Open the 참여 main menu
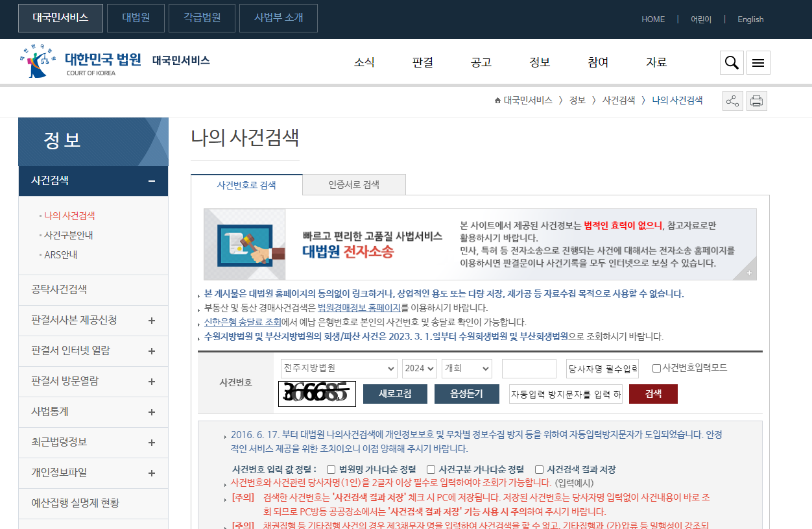The width and height of the screenshot is (812, 529). pyautogui.click(x=598, y=62)
